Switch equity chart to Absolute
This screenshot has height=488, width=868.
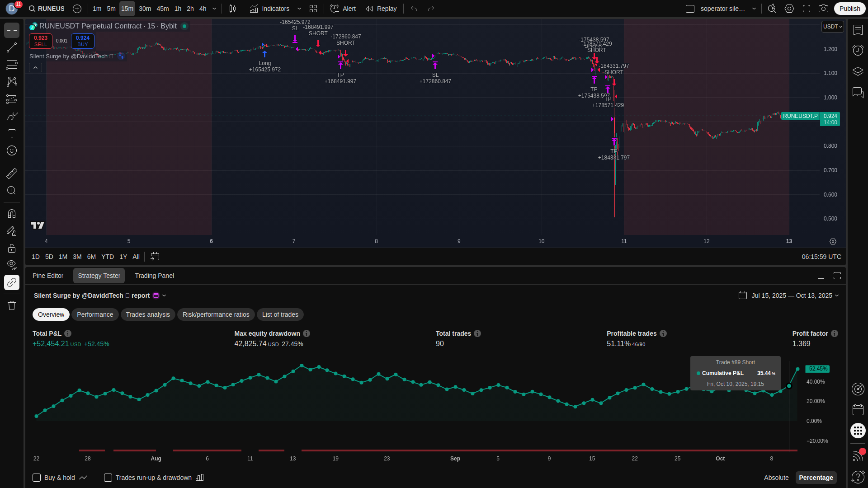point(776,478)
